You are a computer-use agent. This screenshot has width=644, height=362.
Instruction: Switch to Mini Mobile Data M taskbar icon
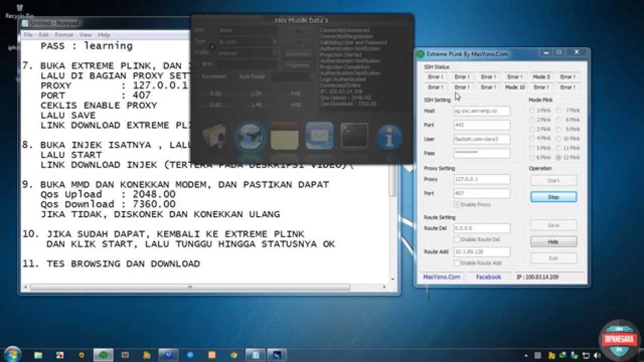(x=168, y=354)
